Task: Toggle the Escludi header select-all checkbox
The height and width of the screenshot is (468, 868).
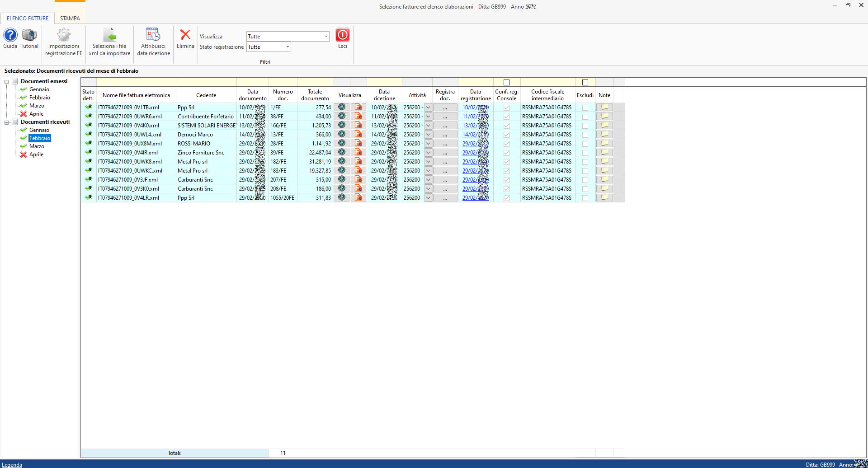Action: [x=585, y=82]
